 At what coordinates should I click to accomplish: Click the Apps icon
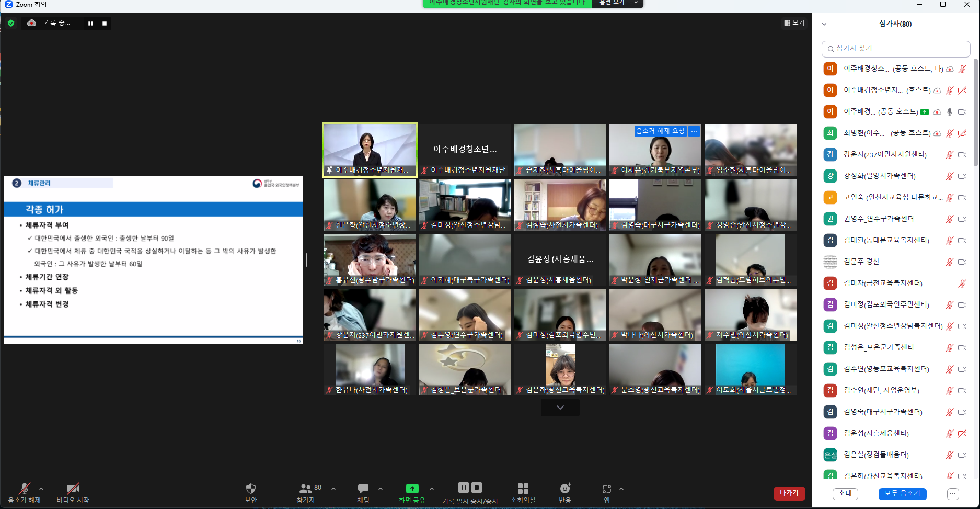(606, 489)
